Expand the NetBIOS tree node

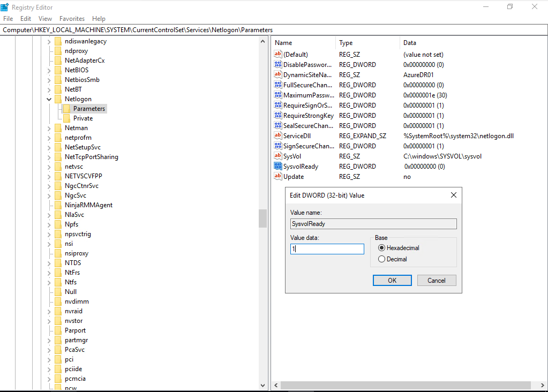(49, 70)
